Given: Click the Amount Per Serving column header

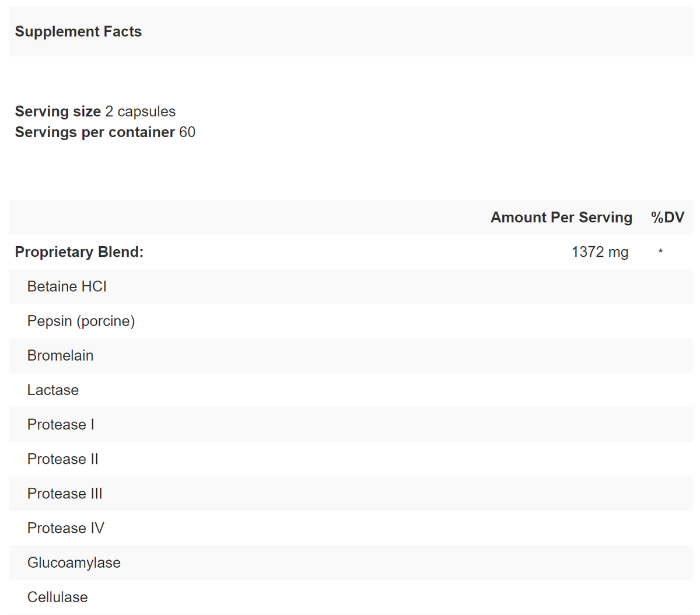Looking at the screenshot, I should point(561,218).
